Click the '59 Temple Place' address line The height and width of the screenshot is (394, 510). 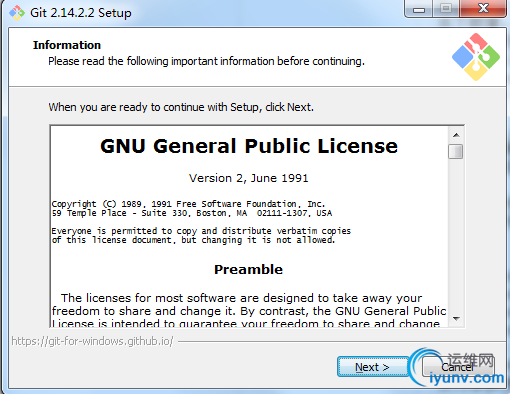pyautogui.click(x=192, y=213)
